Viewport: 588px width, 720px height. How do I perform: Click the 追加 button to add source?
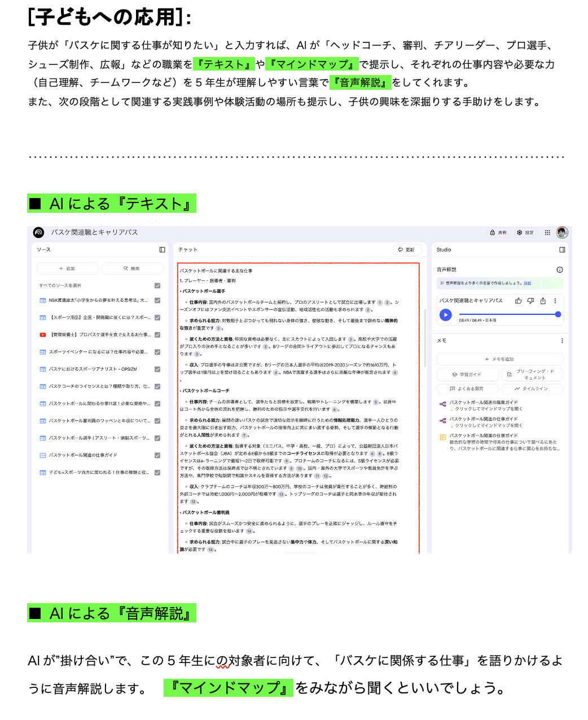[68, 269]
